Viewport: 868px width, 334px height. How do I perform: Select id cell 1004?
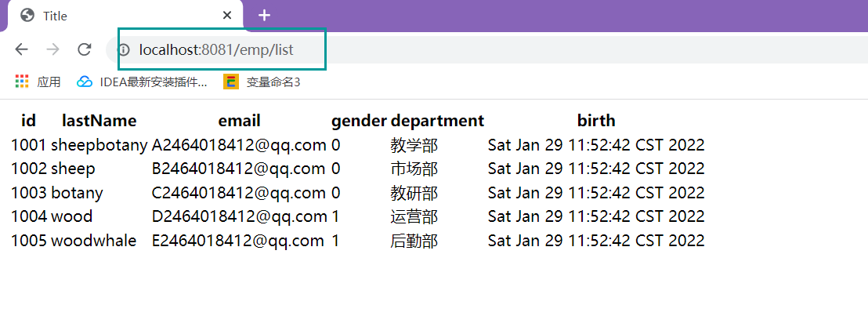29,216
